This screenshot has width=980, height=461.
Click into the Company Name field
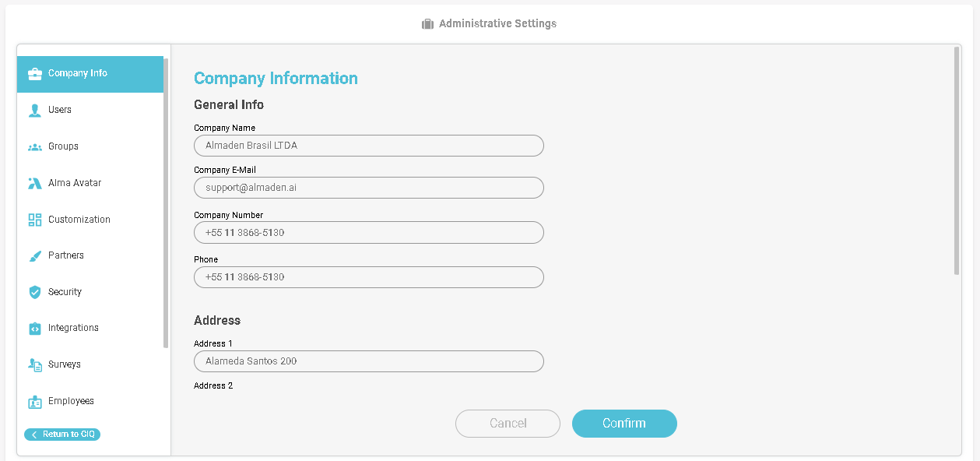click(368, 146)
